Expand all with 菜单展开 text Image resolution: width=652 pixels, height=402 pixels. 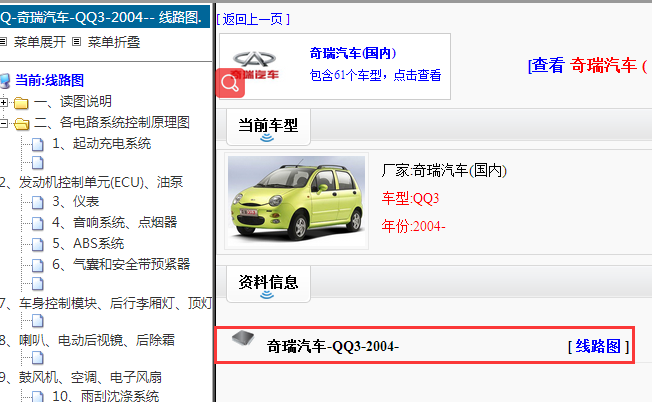40,42
